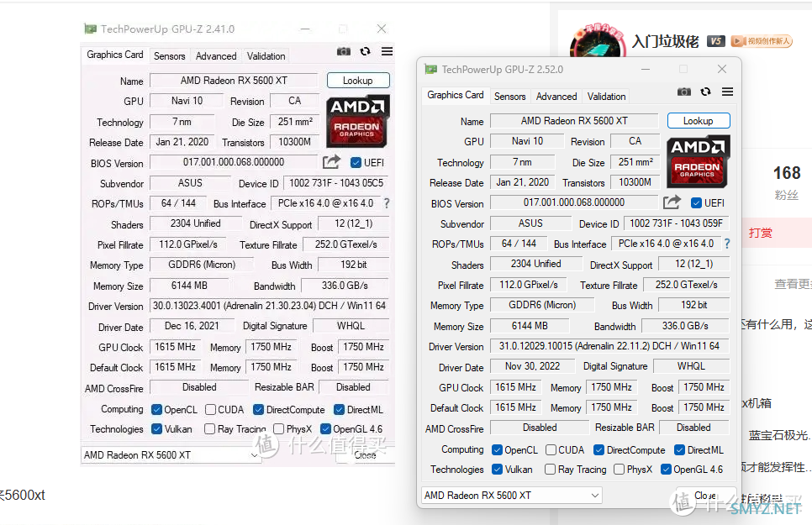812x525 pixels.
Task: Open Advanced tab in GPU-Z 2.52.0
Action: (x=556, y=97)
